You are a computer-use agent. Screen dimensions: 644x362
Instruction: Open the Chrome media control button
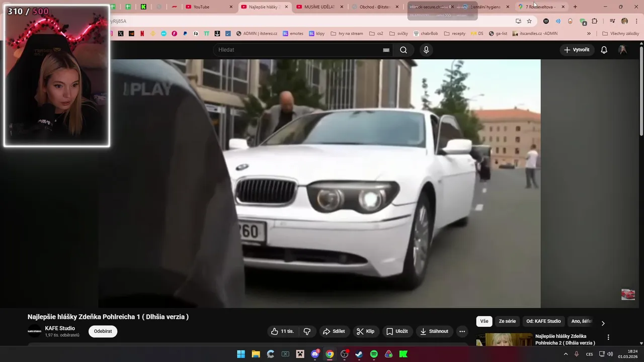(x=612, y=21)
